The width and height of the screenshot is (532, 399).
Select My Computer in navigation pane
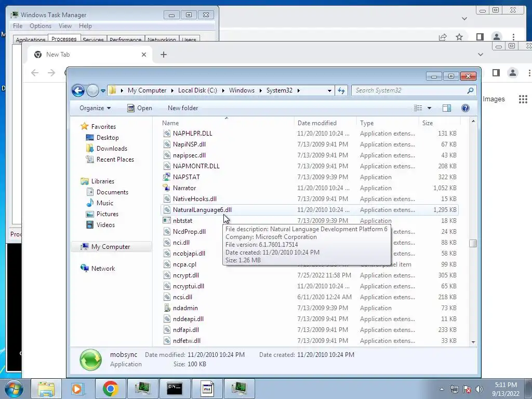tap(111, 247)
